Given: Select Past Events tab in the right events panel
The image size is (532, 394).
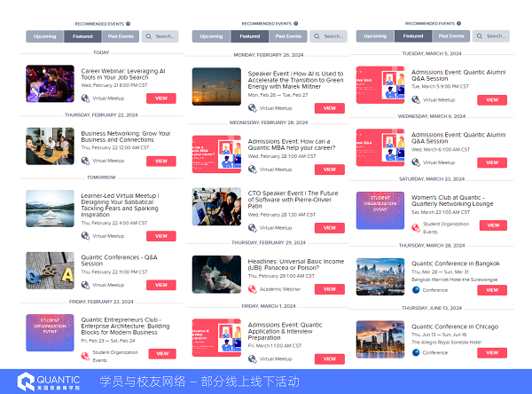Looking at the screenshot, I should pos(451,36).
